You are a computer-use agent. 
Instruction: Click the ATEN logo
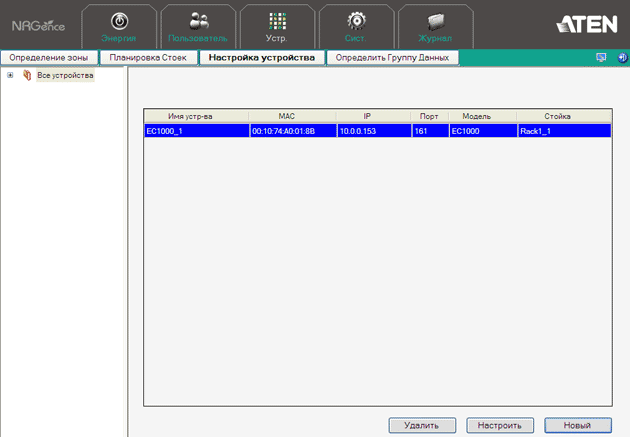point(587,25)
